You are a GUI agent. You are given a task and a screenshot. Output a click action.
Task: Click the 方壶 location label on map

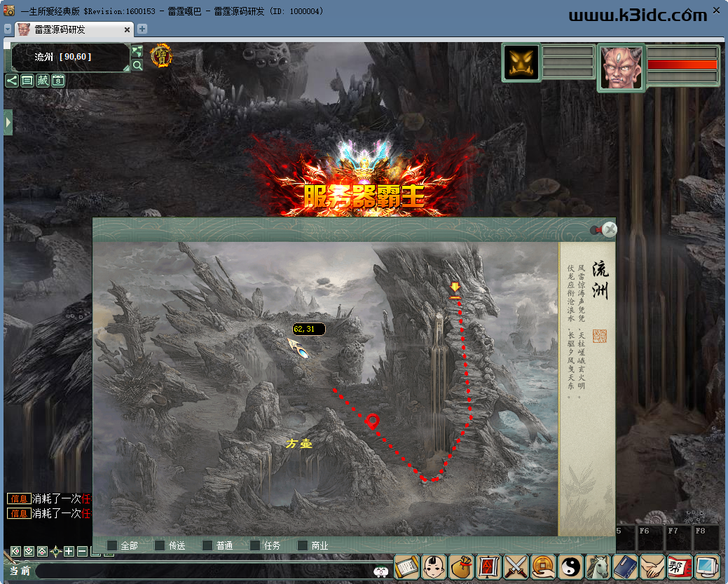(299, 444)
